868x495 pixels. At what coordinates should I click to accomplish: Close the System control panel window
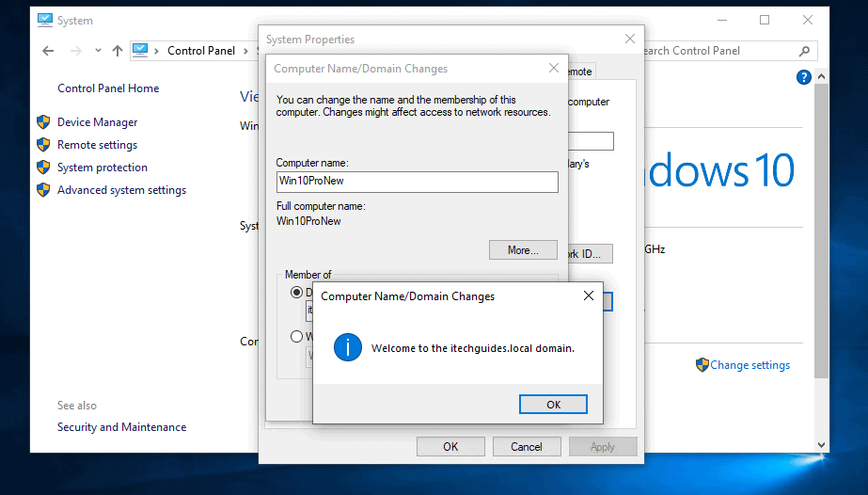[808, 21]
